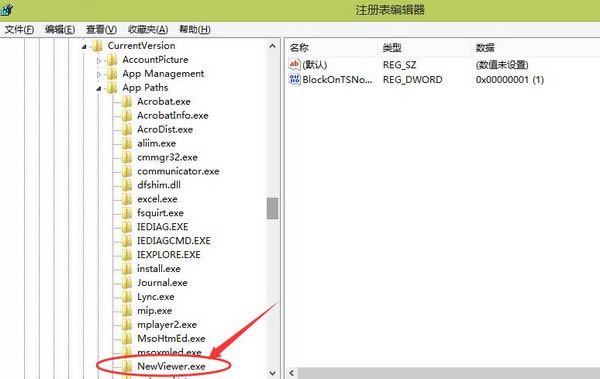Open the 收藏夹(A) menu

(148, 29)
